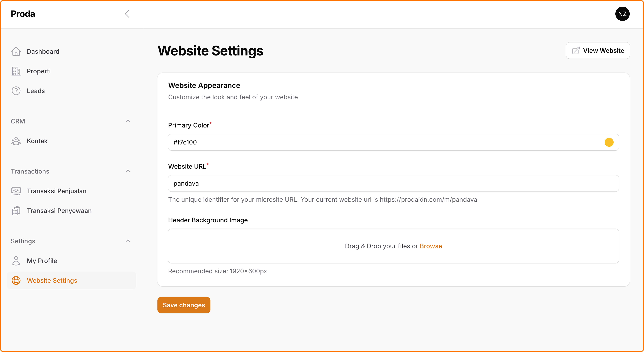The height and width of the screenshot is (352, 644).
Task: Click the Transaksi Penjualan cash icon
Action: [16, 191]
